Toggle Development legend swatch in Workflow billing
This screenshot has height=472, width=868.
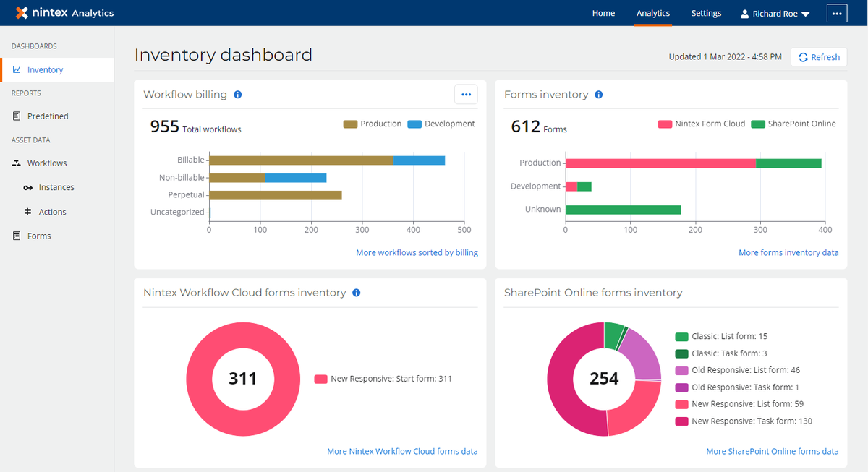(414, 124)
